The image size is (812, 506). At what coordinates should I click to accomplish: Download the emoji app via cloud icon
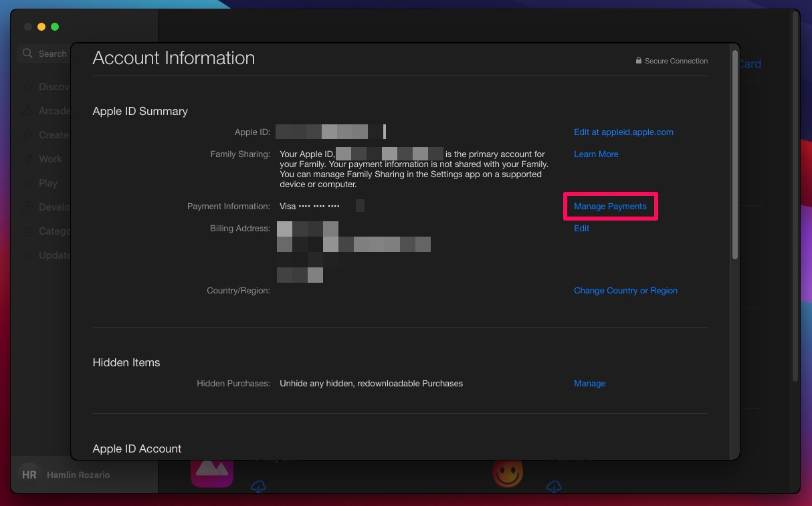pyautogui.click(x=554, y=487)
